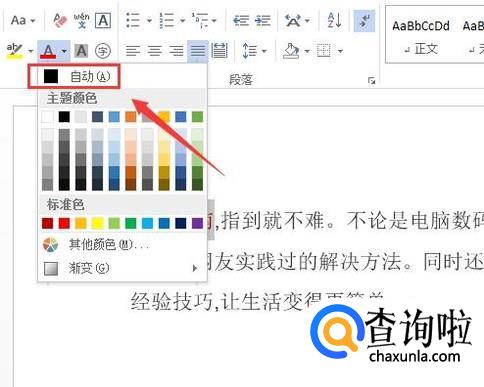This screenshot has width=484, height=387.
Task: Toggle Character Shading button
Action: click(81, 51)
